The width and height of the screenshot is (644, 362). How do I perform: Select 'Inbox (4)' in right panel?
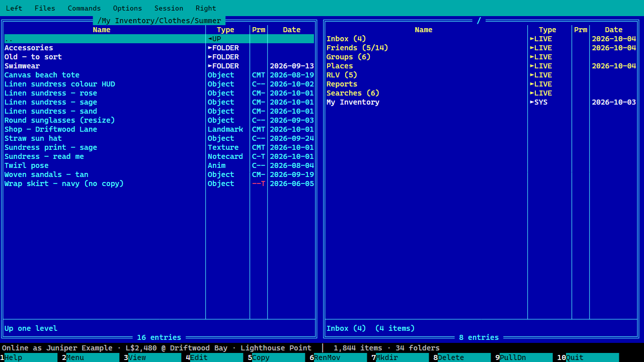(481, 39)
